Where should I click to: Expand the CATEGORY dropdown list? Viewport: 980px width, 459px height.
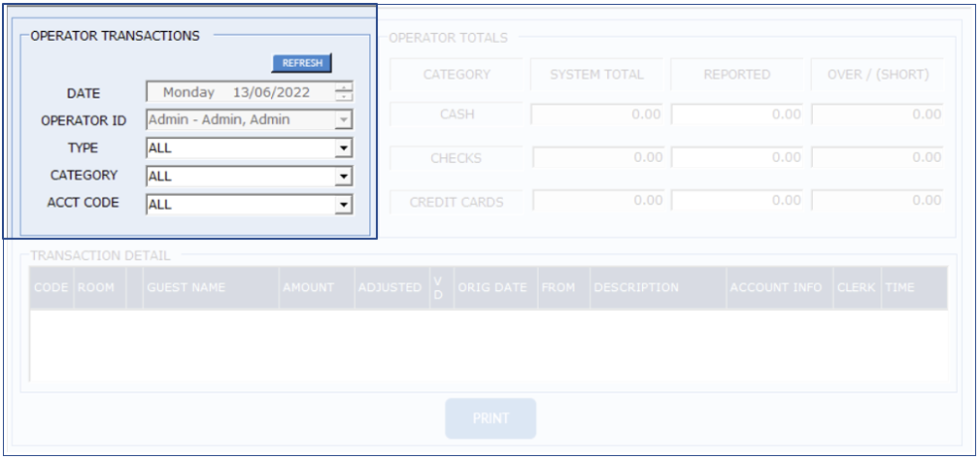tap(342, 177)
